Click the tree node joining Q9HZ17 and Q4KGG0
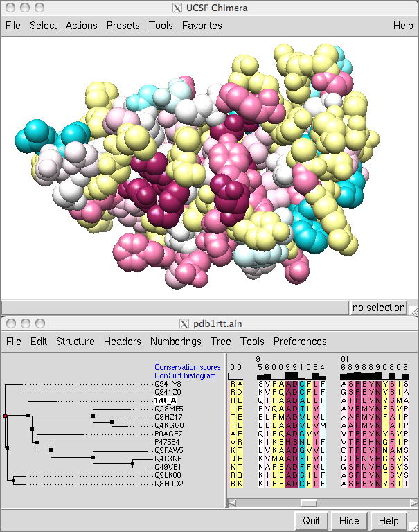 (x=112, y=421)
